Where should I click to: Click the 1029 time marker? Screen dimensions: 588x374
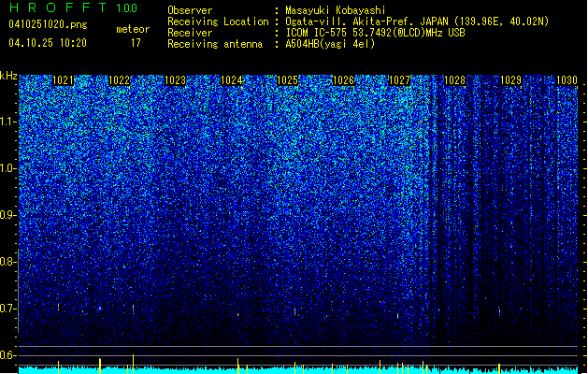(510, 80)
